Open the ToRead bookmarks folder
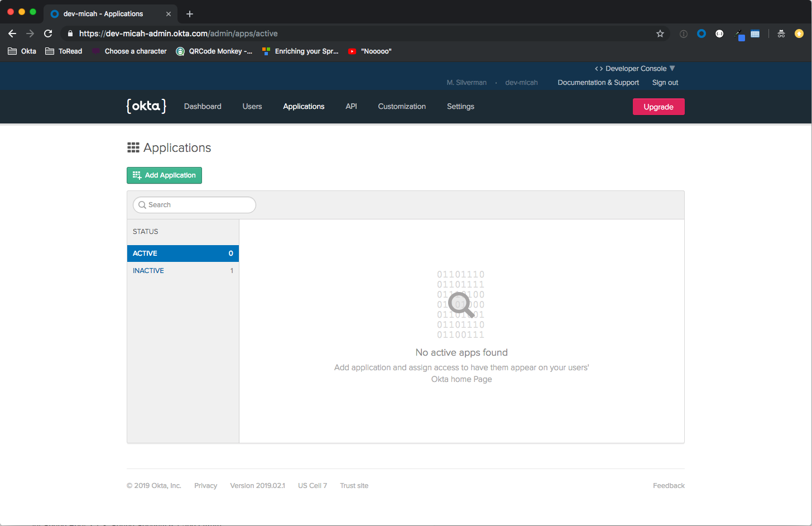 tap(64, 51)
